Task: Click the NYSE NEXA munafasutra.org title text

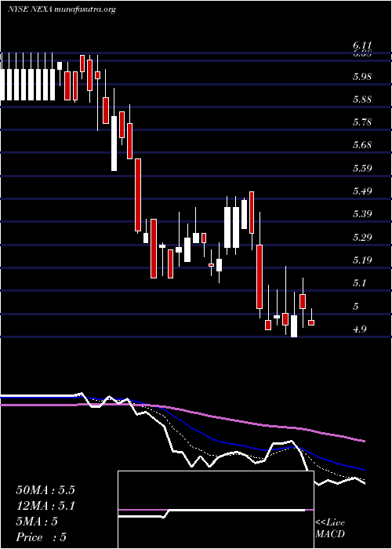Action: click(x=62, y=9)
